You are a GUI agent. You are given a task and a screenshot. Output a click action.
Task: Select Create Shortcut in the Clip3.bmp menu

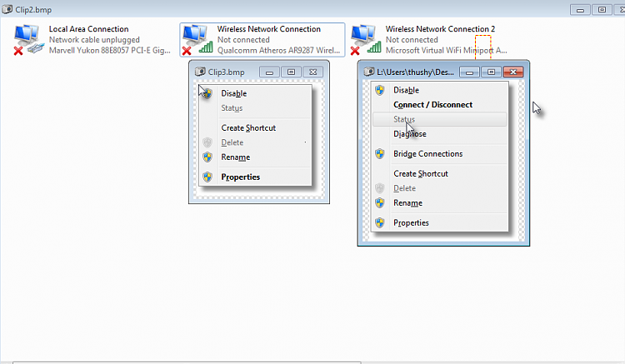click(x=248, y=127)
